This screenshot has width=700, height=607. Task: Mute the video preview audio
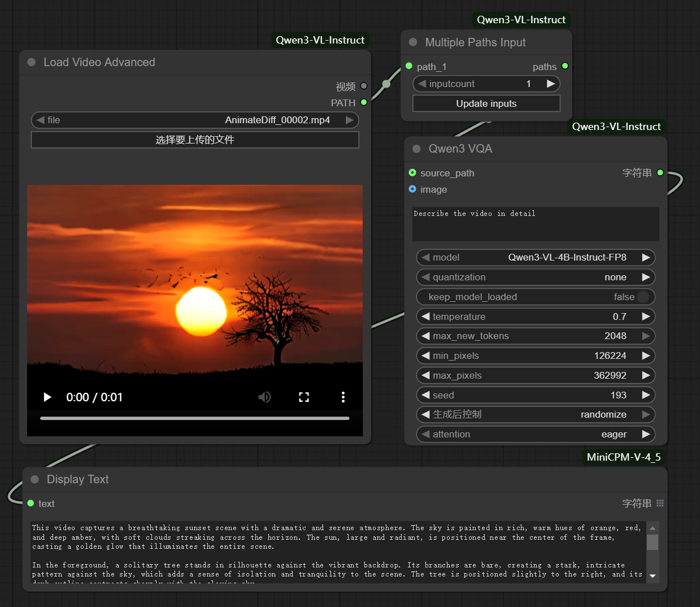click(264, 397)
